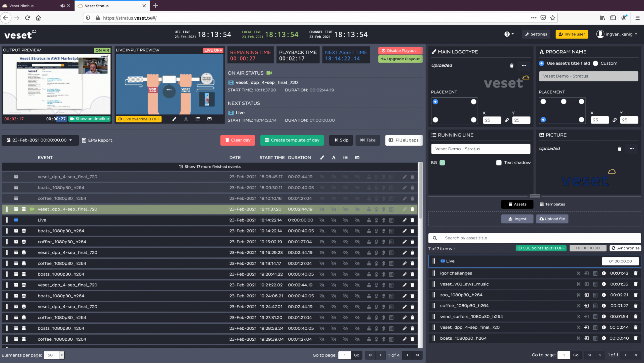Toggle CUE points split switch
Viewport: 644px width, 363px height.
541,248
